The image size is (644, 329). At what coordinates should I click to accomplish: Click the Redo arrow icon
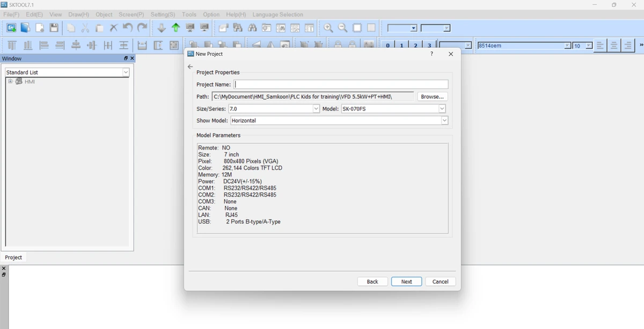pyautogui.click(x=142, y=28)
